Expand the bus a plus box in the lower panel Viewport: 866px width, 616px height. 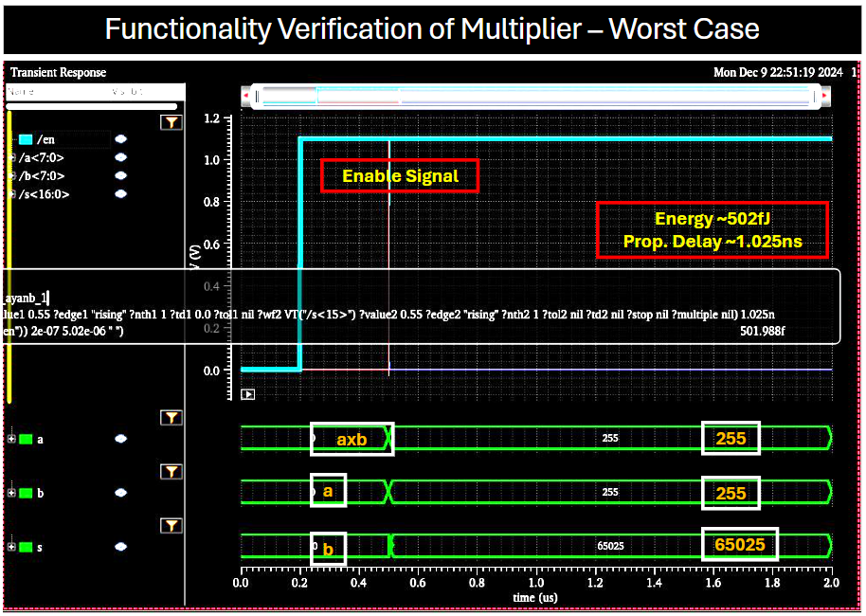click(11, 439)
